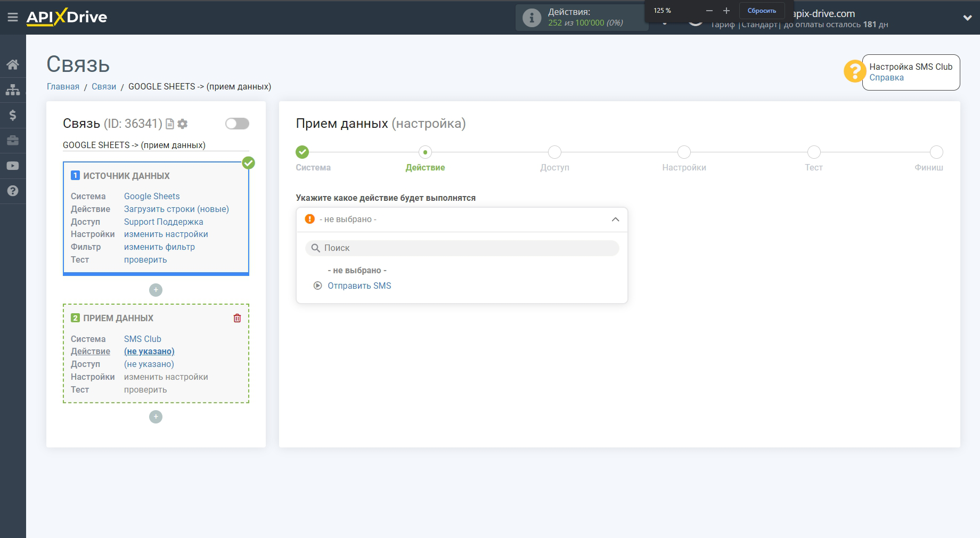Add block below the data receiver
This screenshot has width=980, height=538.
pyautogui.click(x=156, y=417)
